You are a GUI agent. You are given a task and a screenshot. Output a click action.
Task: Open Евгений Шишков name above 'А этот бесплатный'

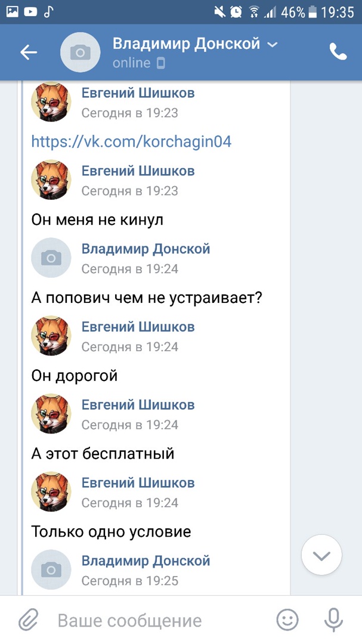click(138, 405)
